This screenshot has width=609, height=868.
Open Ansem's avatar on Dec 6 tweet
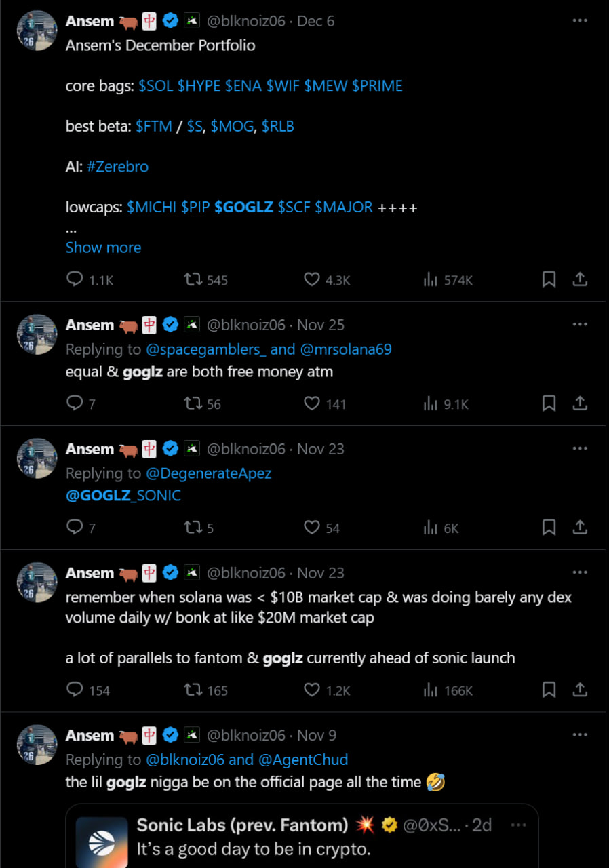(37, 31)
